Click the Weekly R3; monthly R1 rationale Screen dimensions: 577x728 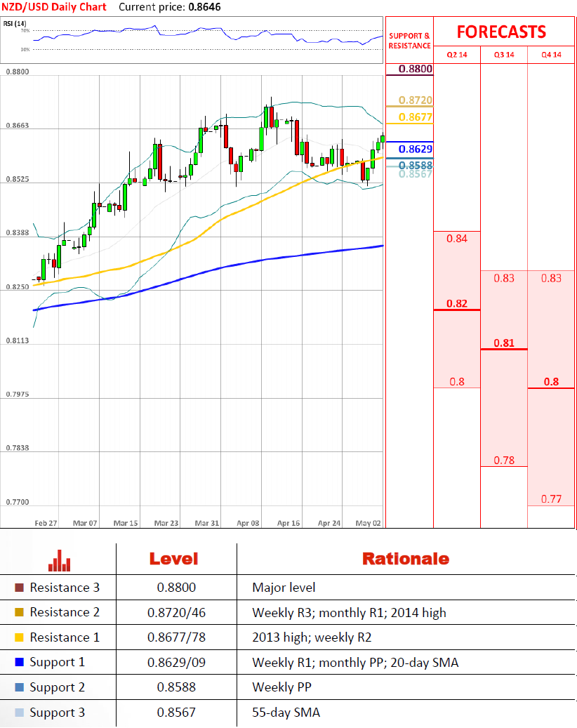[349, 613]
